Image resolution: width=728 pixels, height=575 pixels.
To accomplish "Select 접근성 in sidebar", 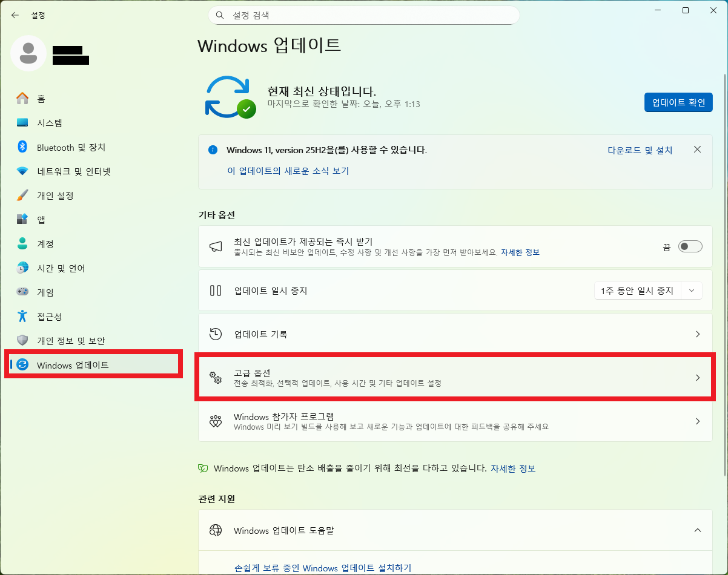I will pos(50,317).
